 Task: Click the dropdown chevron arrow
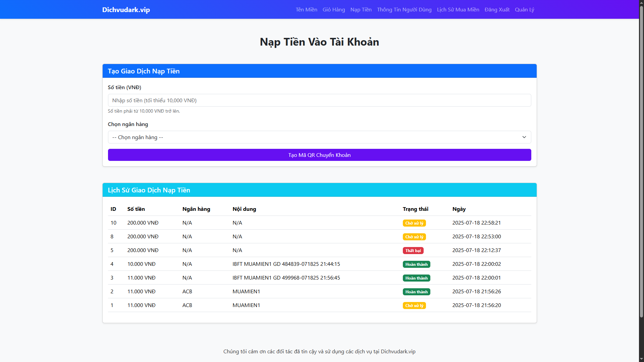coord(524,137)
